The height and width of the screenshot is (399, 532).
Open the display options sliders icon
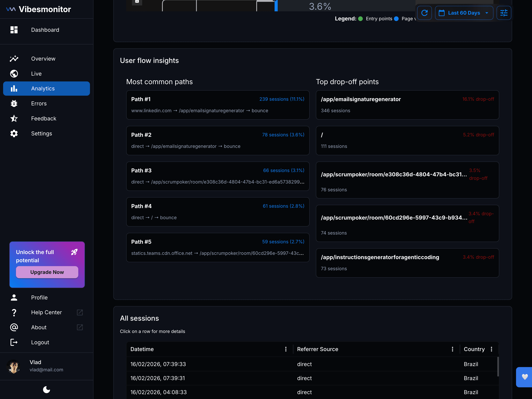tap(504, 13)
